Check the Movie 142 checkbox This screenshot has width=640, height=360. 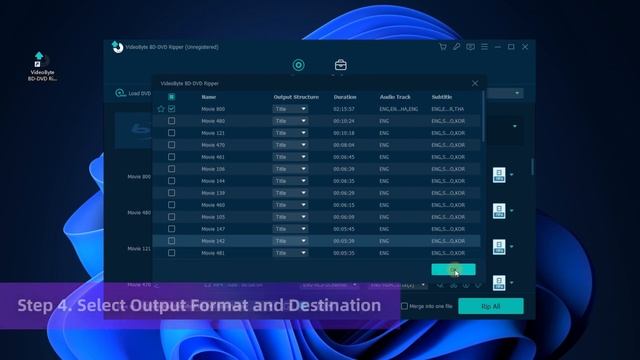tap(171, 241)
